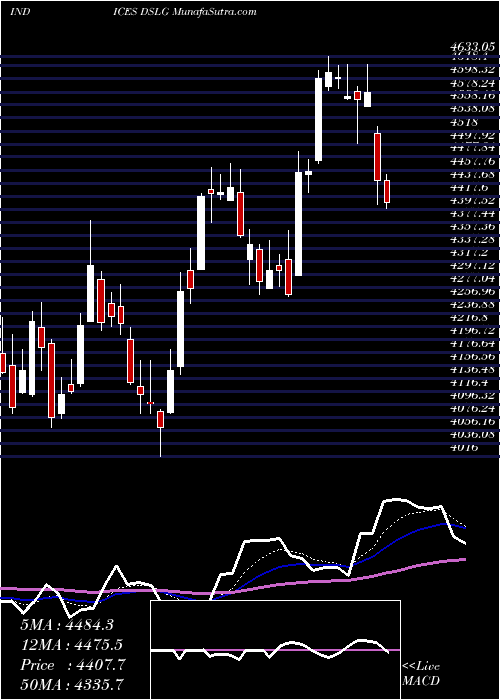Click the '<<Live MACD' label
Viewport: 500px width, 700px height.
click(421, 674)
